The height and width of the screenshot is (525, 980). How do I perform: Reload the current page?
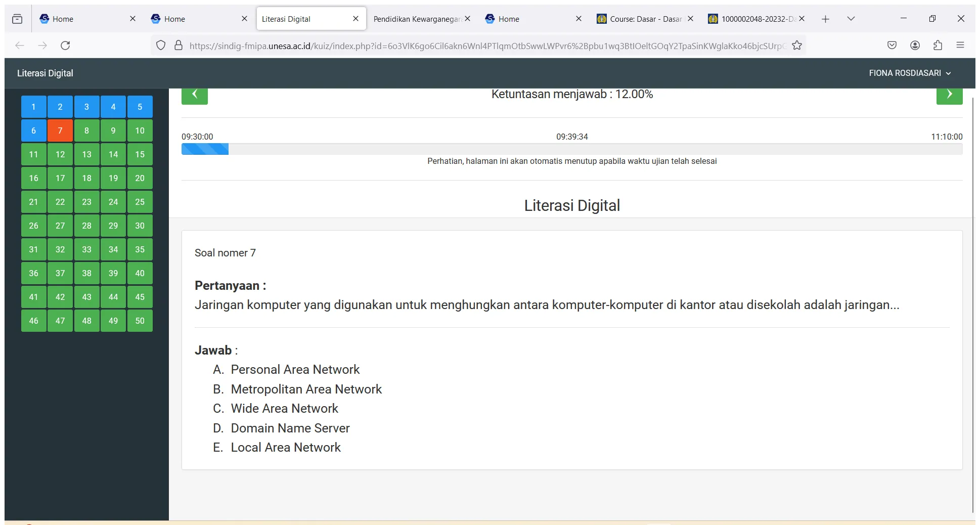(65, 46)
